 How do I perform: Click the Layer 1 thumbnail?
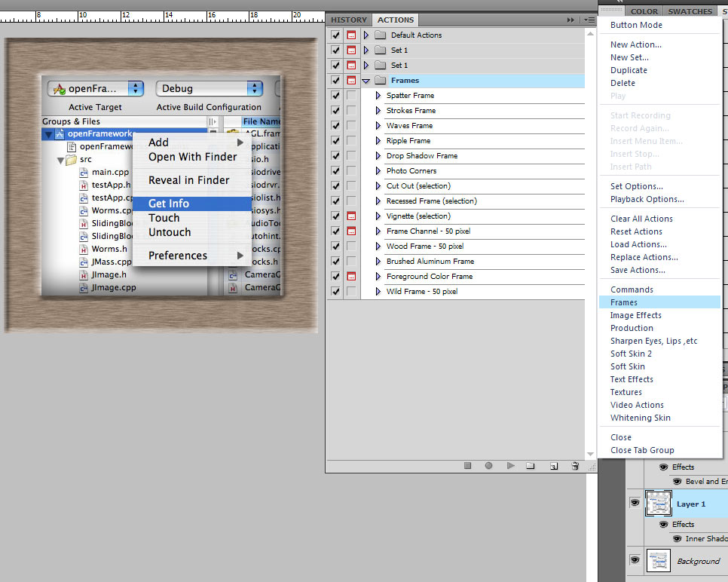click(x=659, y=504)
